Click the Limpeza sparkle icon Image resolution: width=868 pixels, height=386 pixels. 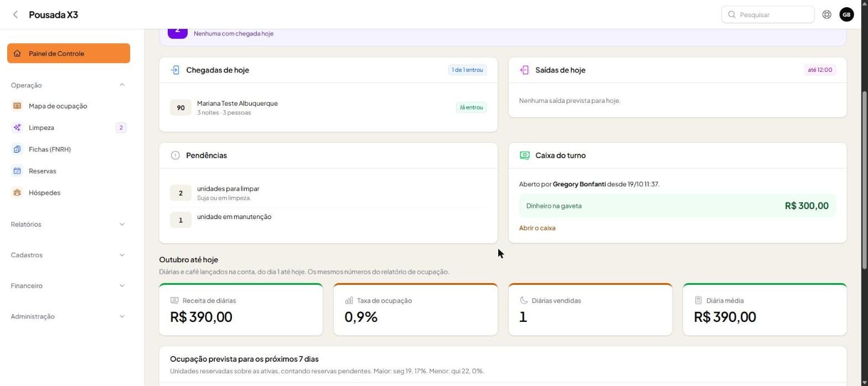[17, 128]
